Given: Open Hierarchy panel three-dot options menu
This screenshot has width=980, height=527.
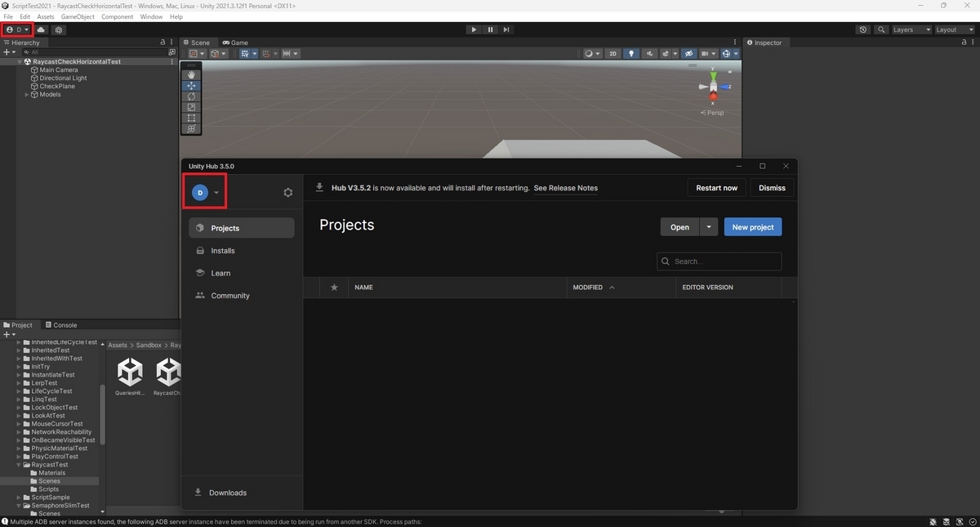Looking at the screenshot, I should (172, 42).
